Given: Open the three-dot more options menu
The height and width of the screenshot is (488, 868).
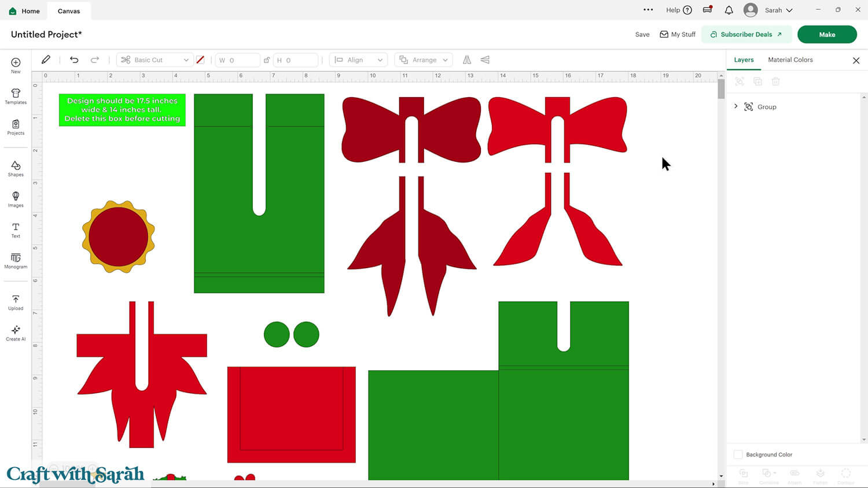Looking at the screenshot, I should (x=648, y=10).
